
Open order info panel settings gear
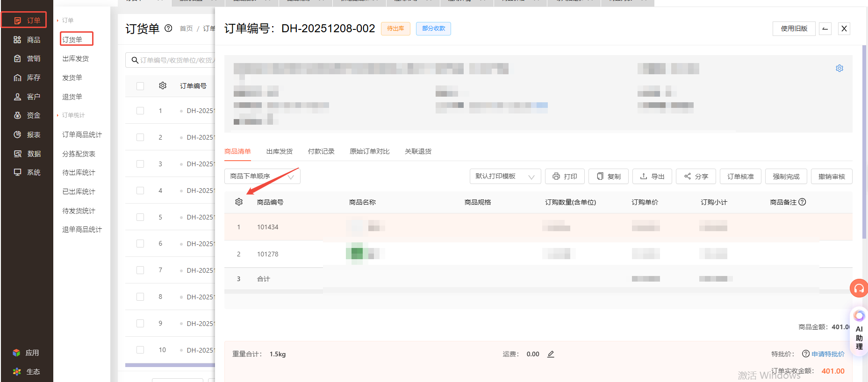point(839,68)
